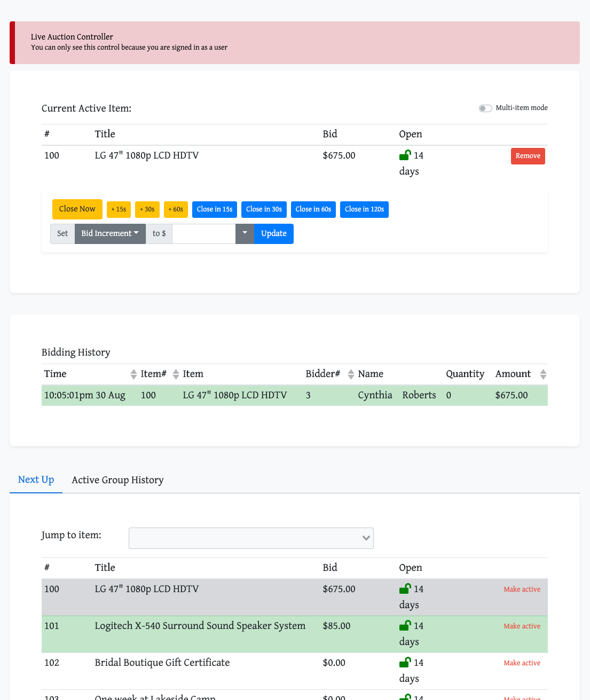This screenshot has height=700, width=590.
Task: Click the $85.00 bid value
Action: [337, 626]
